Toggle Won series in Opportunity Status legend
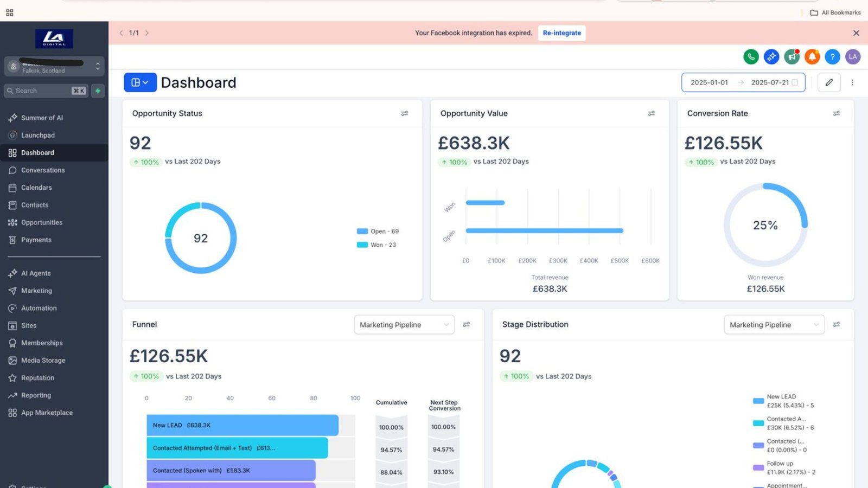The width and height of the screenshot is (868, 488). (377, 245)
